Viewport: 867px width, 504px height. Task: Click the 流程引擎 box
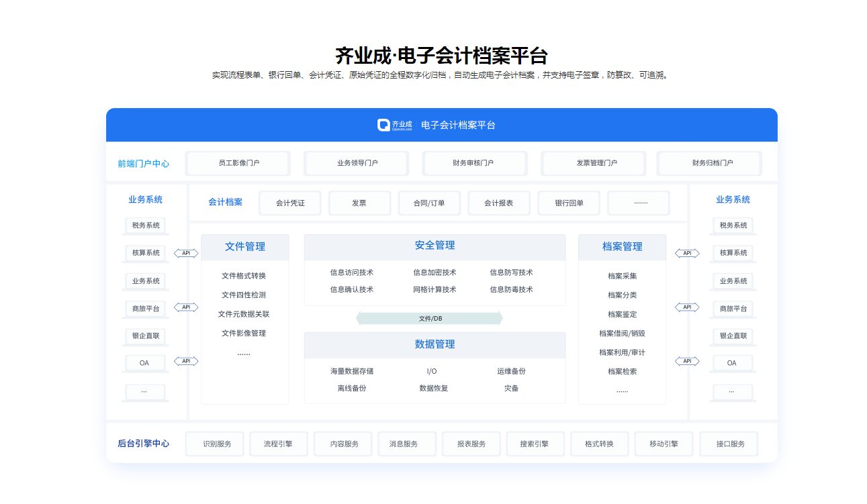(278, 444)
